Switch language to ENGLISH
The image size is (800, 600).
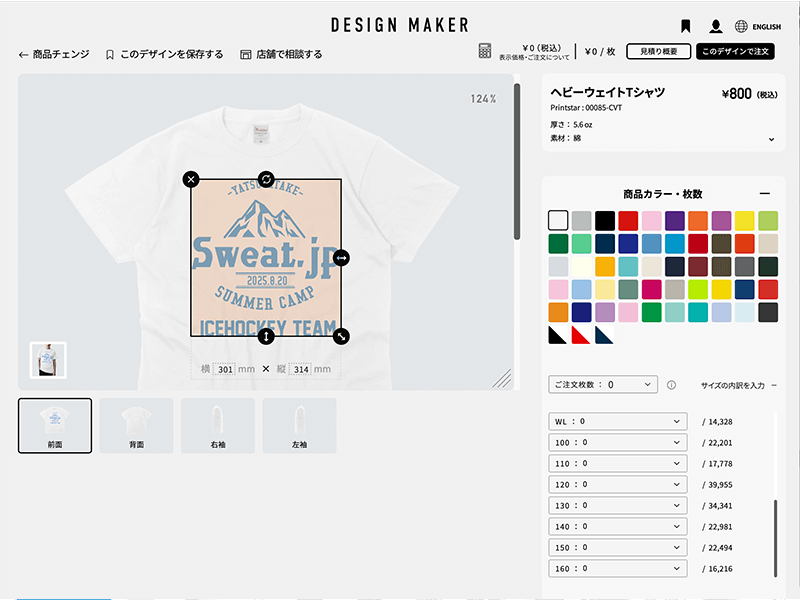tap(758, 27)
